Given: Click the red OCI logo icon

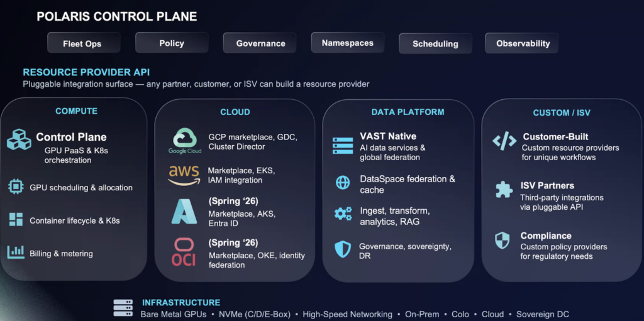Looking at the screenshot, I should click(184, 251).
